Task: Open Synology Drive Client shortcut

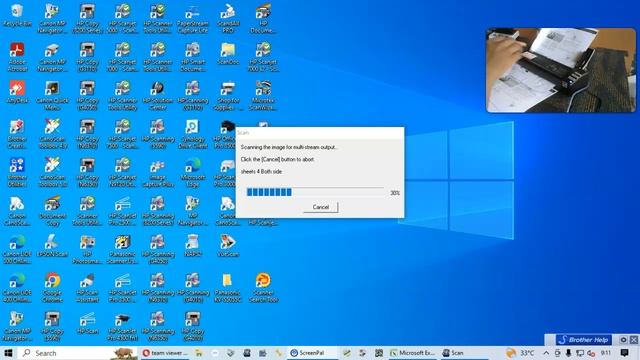Action: click(193, 134)
